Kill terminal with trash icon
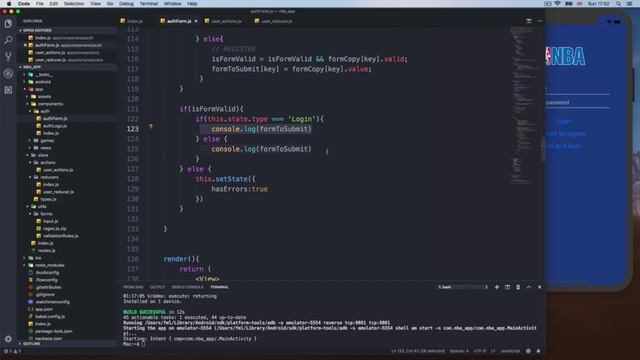Screen dimensions: 640x360 (518, 287)
